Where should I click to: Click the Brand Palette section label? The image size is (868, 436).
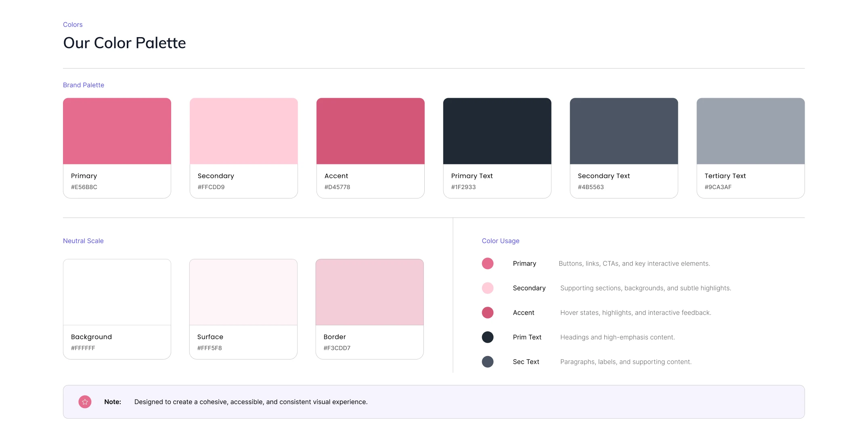pos(84,85)
